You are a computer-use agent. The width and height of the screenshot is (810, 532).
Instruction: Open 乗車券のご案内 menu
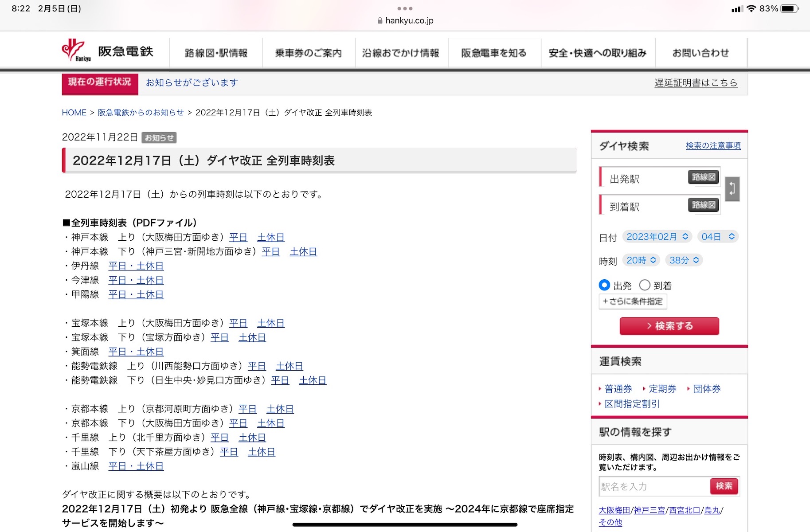[309, 53]
